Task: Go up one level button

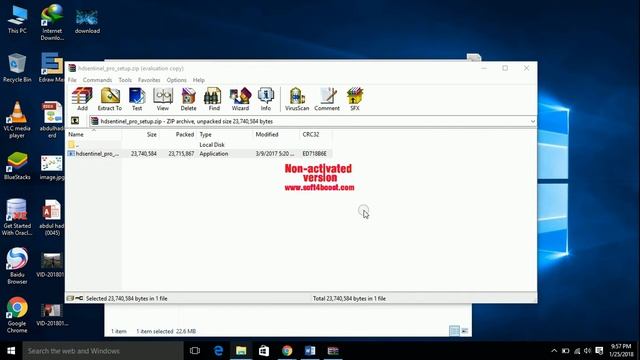Action: [x=75, y=121]
